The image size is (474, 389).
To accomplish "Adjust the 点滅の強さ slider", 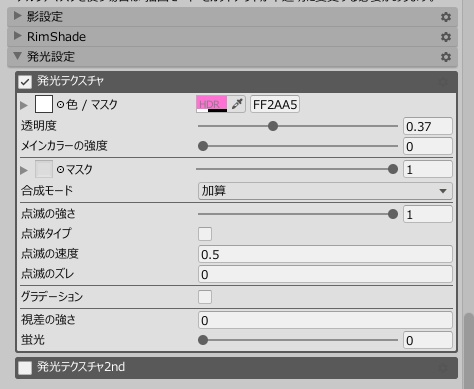I will (298, 214).
